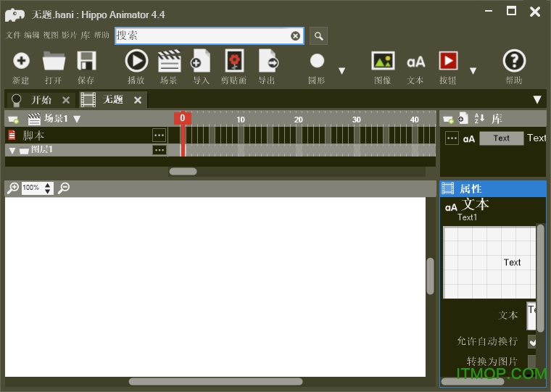Viewport: 551px width, 392px height.
Task: Click the frame 0 playhead marker
Action: pos(183,118)
